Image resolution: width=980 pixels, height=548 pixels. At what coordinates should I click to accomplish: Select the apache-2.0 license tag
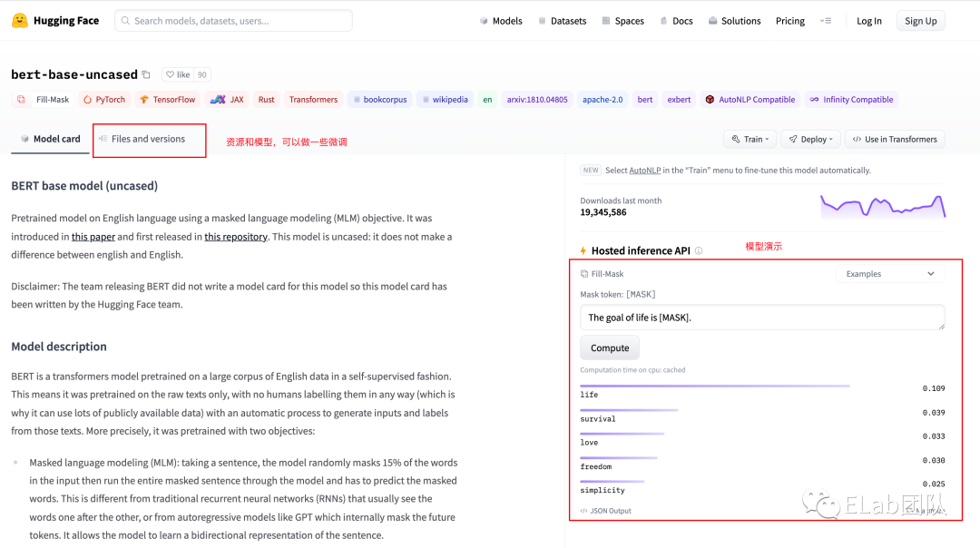[x=603, y=100]
